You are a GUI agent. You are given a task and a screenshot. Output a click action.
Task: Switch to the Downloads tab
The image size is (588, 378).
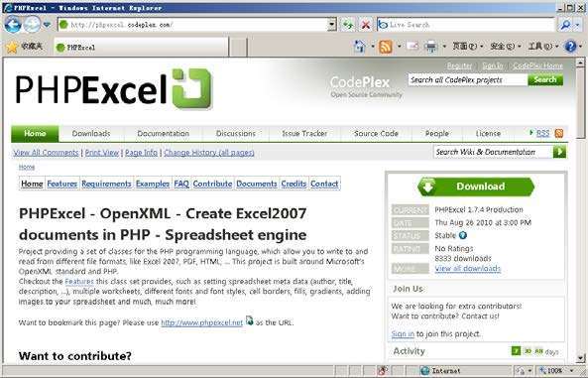[91, 133]
